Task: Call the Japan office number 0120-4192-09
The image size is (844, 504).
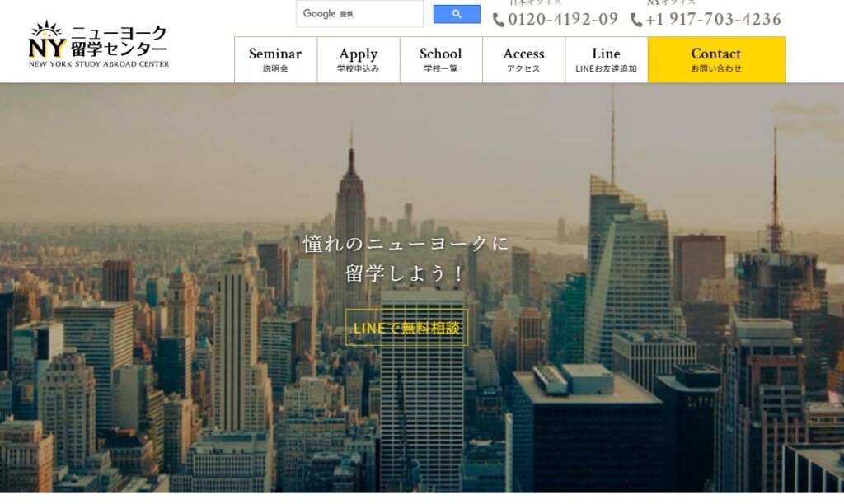Action: click(x=563, y=20)
